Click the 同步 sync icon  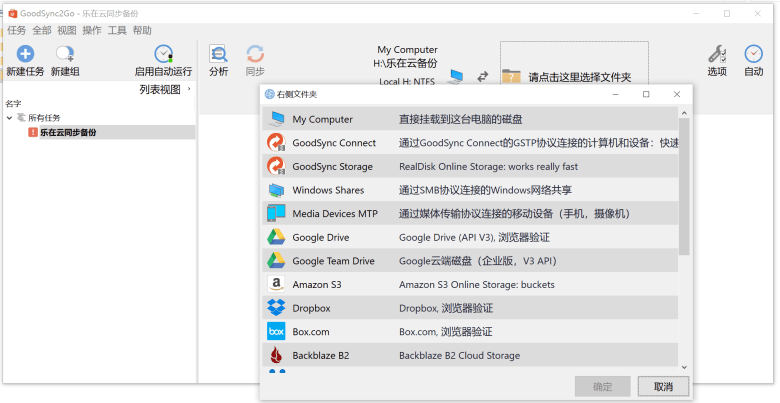[255, 53]
